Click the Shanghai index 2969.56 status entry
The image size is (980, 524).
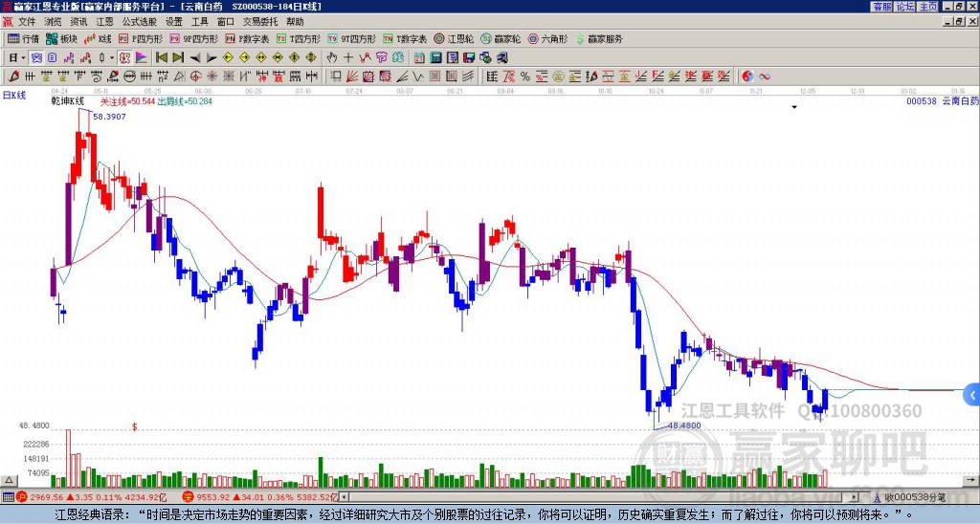pyautogui.click(x=90, y=497)
